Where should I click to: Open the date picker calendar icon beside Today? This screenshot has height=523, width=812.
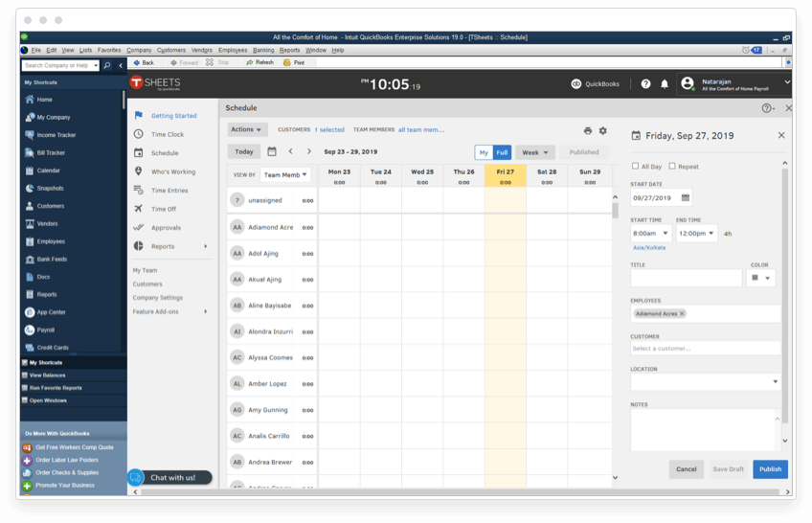[272, 151]
